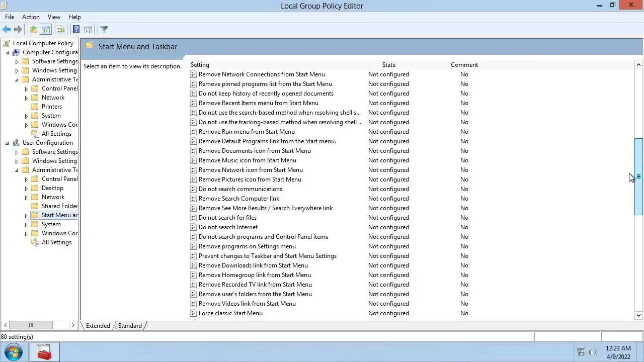
Task: Select 'Remove Homegroup link from Start Menu' setting
Action: click(255, 275)
